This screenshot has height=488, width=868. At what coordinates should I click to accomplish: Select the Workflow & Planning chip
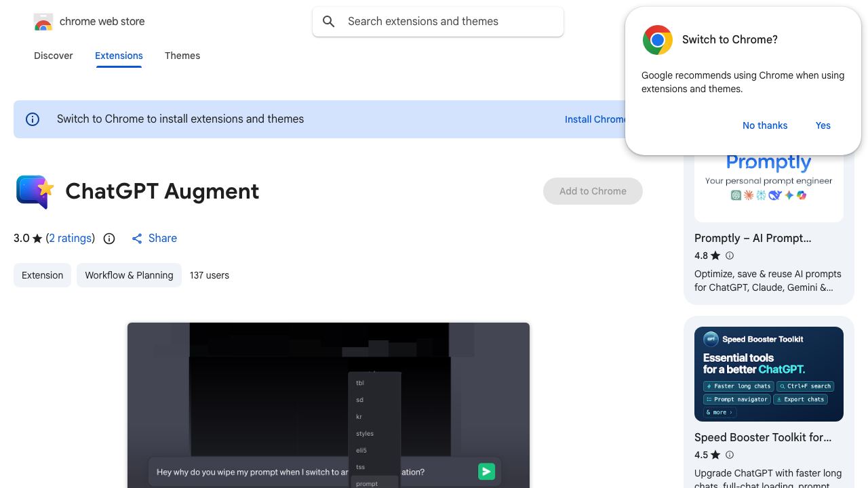tap(129, 275)
